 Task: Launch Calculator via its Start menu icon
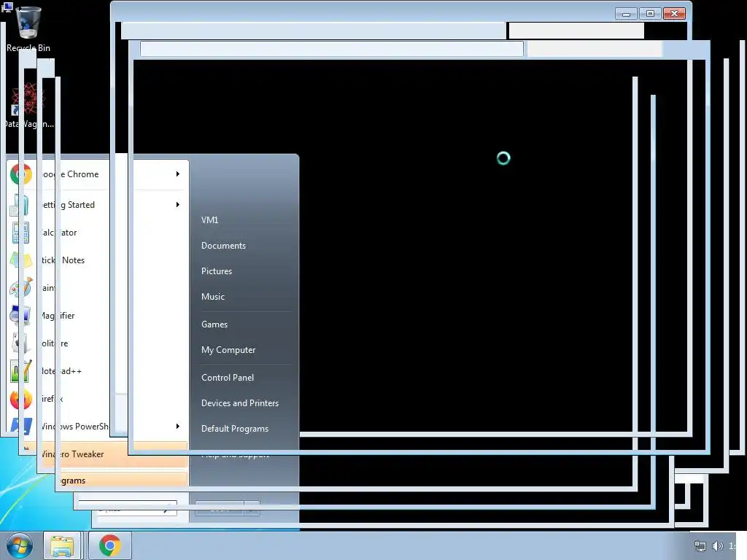tap(20, 233)
